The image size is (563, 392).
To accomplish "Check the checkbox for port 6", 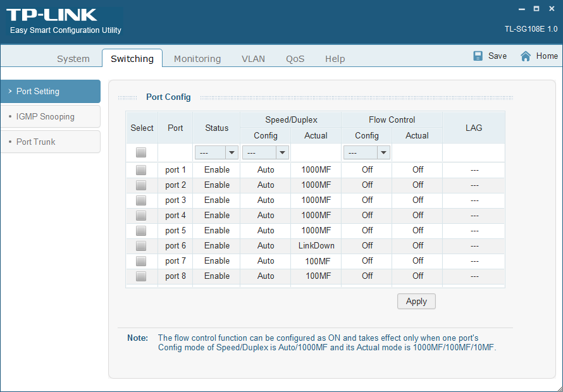I will tap(141, 245).
